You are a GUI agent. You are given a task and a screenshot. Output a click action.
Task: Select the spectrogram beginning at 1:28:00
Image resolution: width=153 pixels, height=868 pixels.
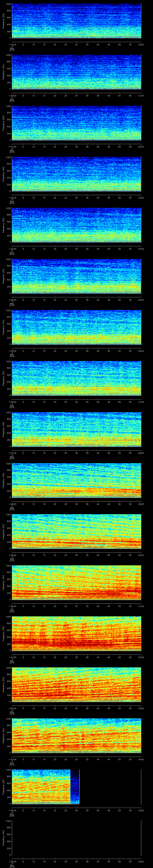click(x=77, y=481)
